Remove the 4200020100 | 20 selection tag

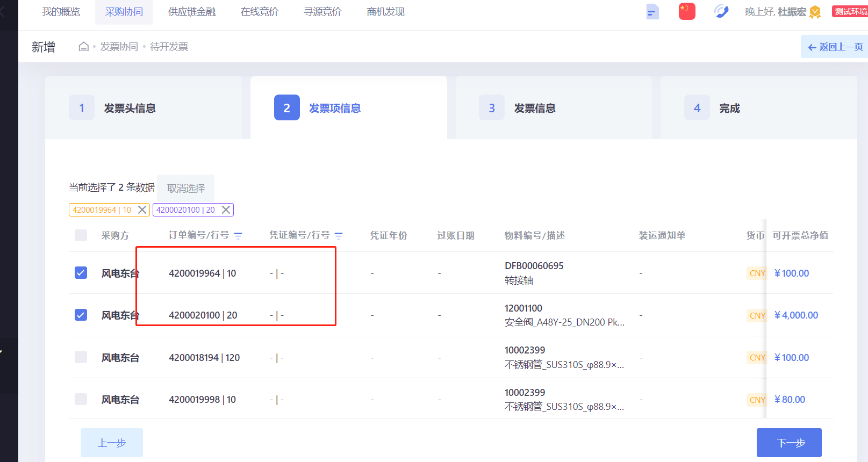point(226,210)
